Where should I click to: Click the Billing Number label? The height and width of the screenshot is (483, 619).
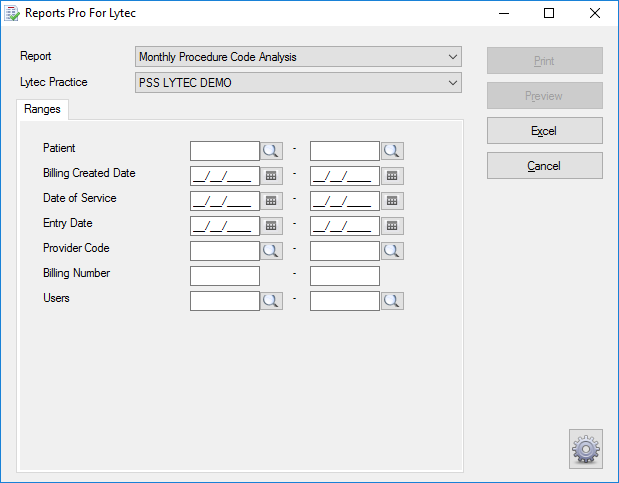point(77,273)
